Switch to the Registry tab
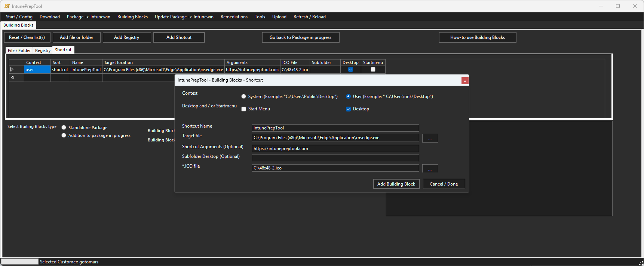Viewport: 644px width, 266px height. tap(43, 51)
